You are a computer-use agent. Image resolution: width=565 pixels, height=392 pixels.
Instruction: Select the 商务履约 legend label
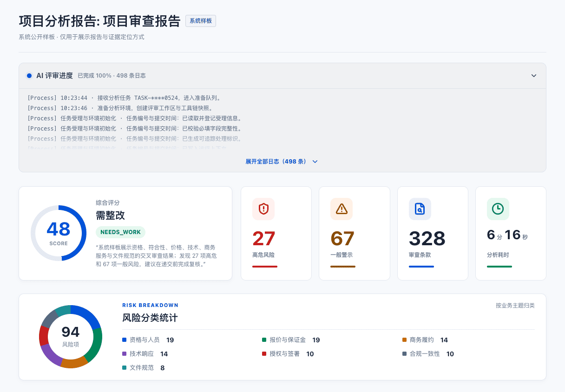(422, 340)
